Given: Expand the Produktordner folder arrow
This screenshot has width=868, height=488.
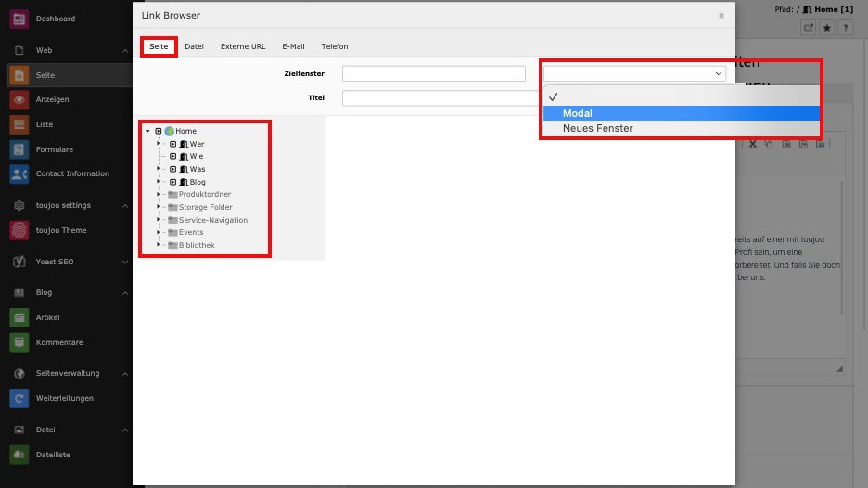Looking at the screenshot, I should coord(159,194).
